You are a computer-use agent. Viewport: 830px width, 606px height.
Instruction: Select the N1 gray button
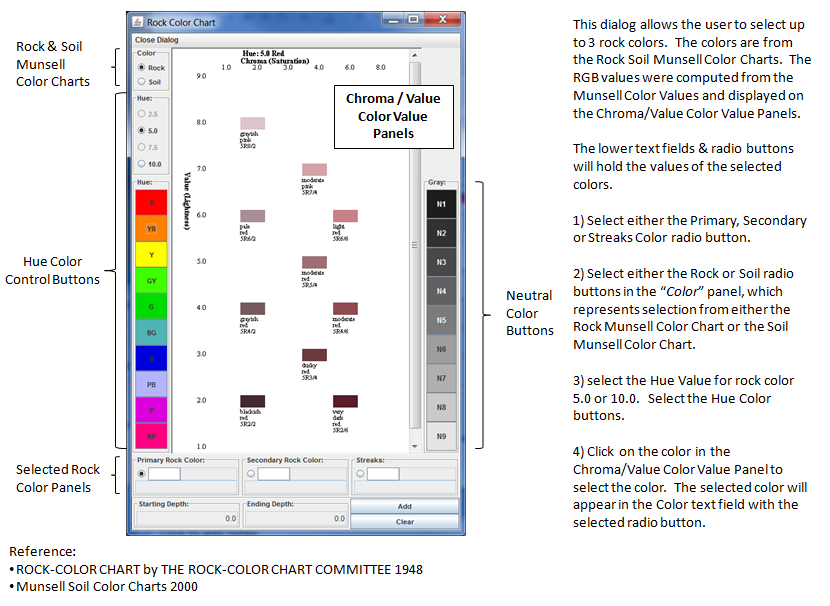pyautogui.click(x=441, y=204)
